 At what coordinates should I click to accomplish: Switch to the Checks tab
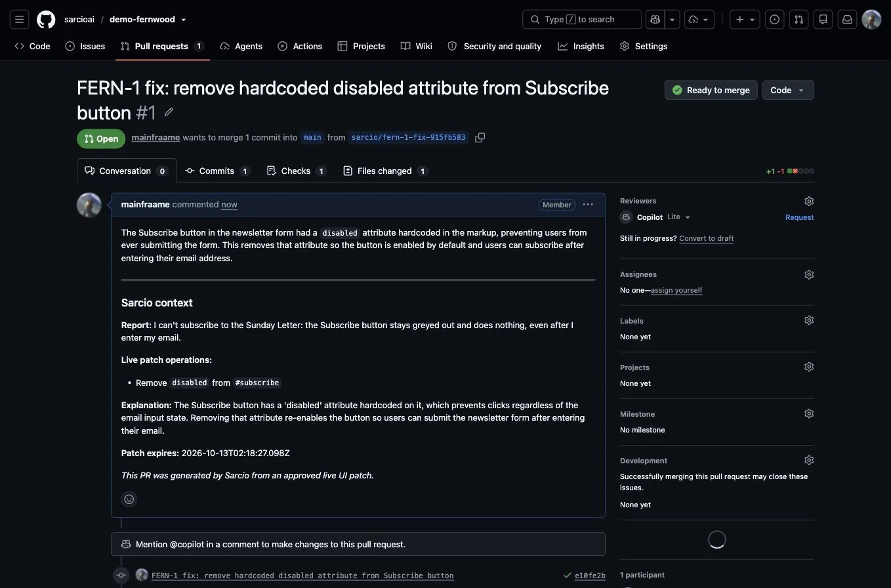[x=297, y=171]
